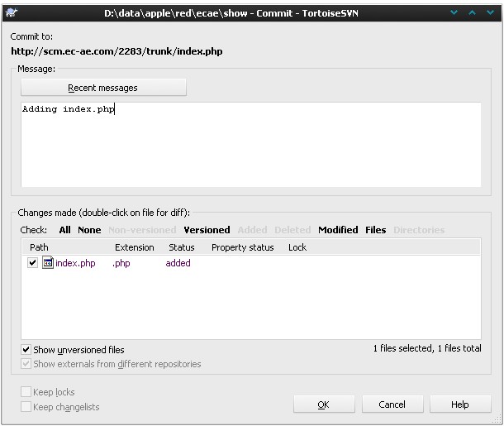
Task: Cancel the commit dialog
Action: pyautogui.click(x=392, y=404)
